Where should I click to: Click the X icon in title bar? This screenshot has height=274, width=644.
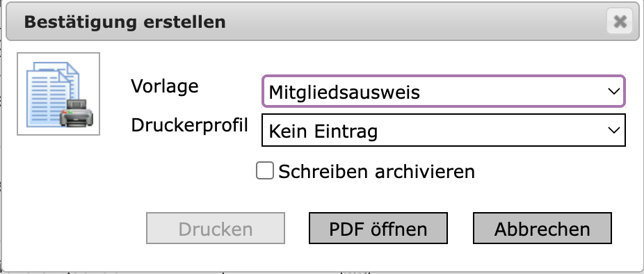point(620,22)
